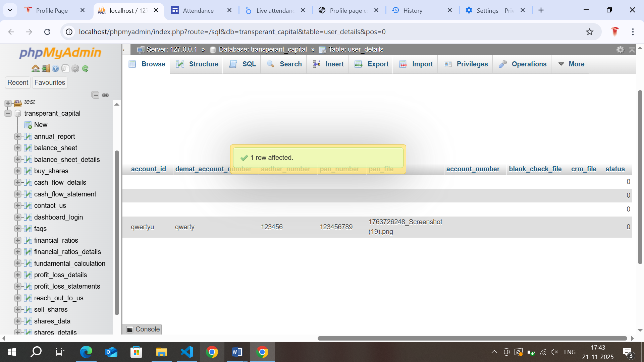Click the phpMyAdmin Home icon

[x=35, y=69]
